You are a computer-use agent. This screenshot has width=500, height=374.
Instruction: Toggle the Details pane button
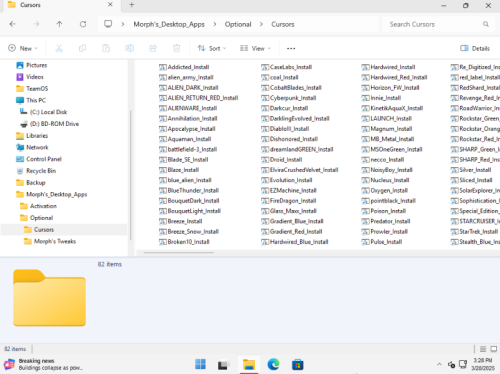click(x=475, y=48)
